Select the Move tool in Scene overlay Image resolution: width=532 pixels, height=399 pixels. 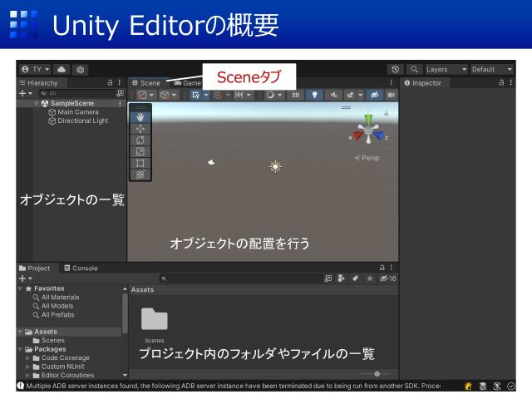[140, 129]
